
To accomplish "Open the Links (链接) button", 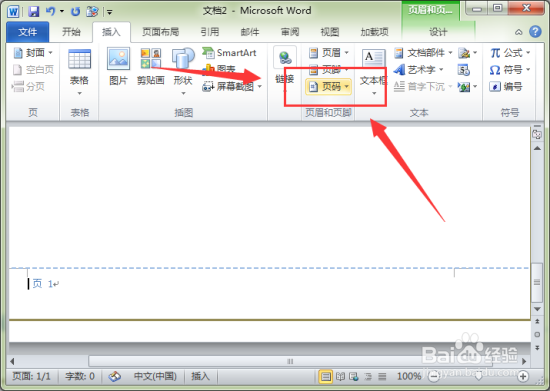I will point(284,70).
